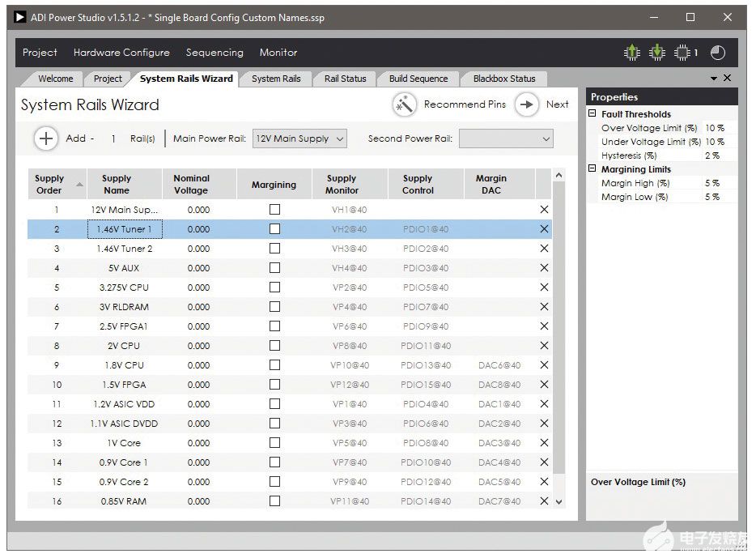Remove the 1V Core rail row

point(544,443)
